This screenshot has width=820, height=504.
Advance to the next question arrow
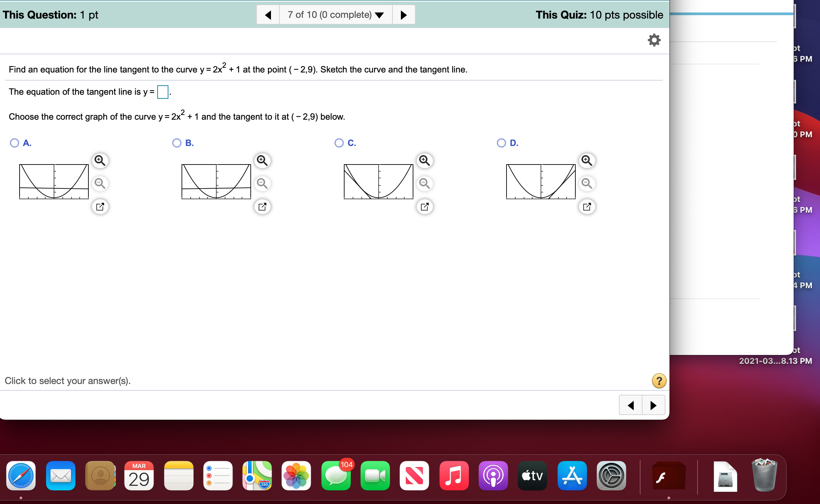coord(404,14)
